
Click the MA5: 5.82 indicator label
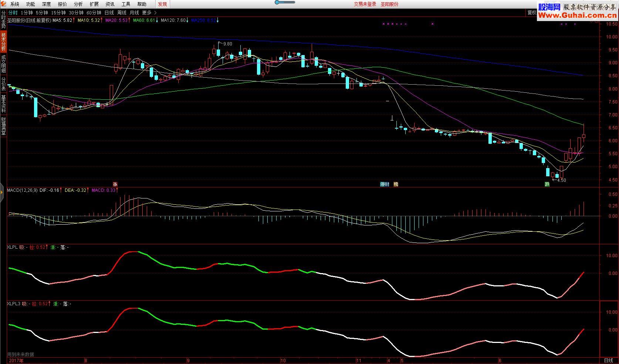(x=63, y=20)
